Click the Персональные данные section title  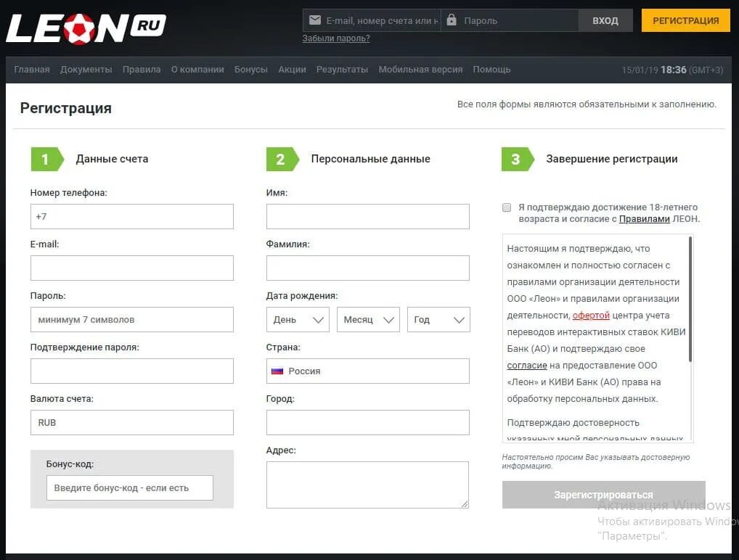coord(370,159)
